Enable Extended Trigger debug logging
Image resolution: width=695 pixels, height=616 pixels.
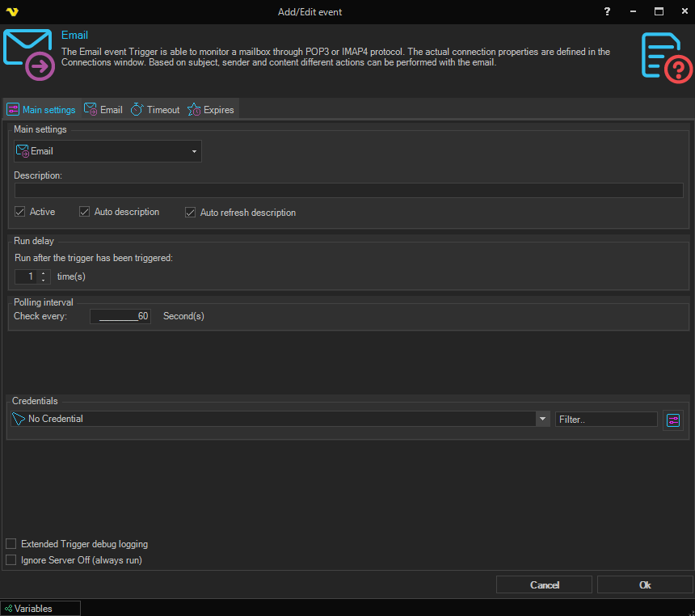coord(11,544)
